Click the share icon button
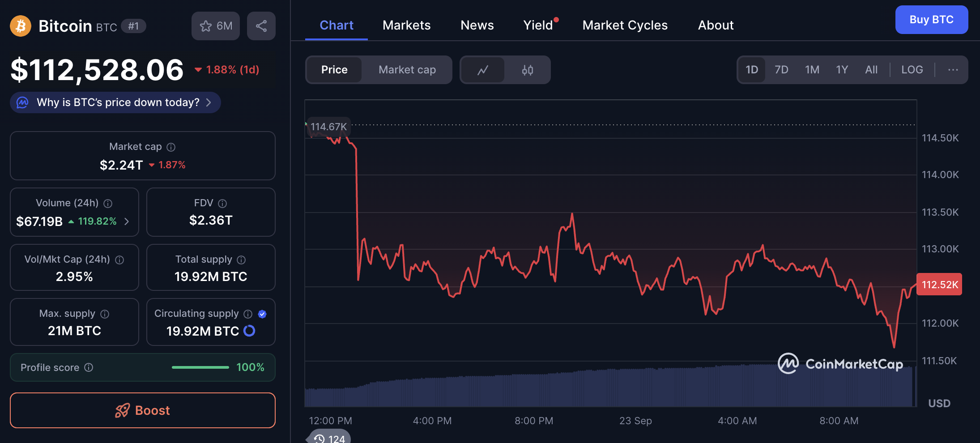Screen dimensions: 980x443 pyautogui.click(x=261, y=26)
